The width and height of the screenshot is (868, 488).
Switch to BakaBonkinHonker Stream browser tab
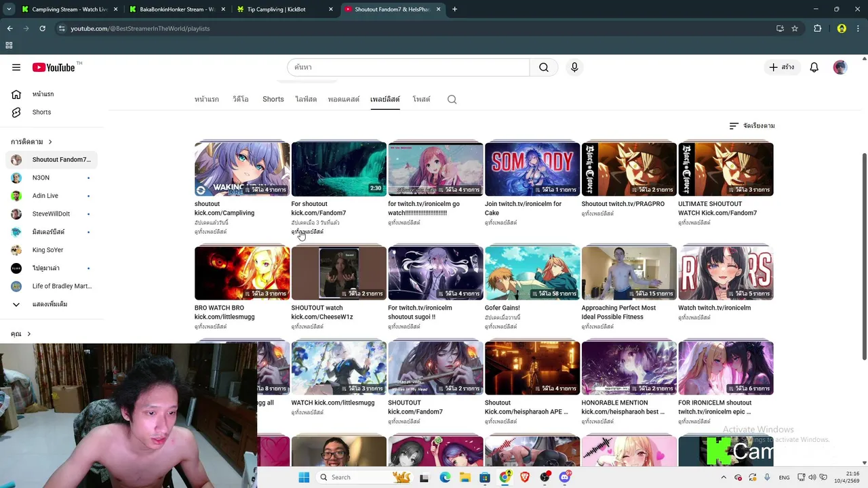178,9
